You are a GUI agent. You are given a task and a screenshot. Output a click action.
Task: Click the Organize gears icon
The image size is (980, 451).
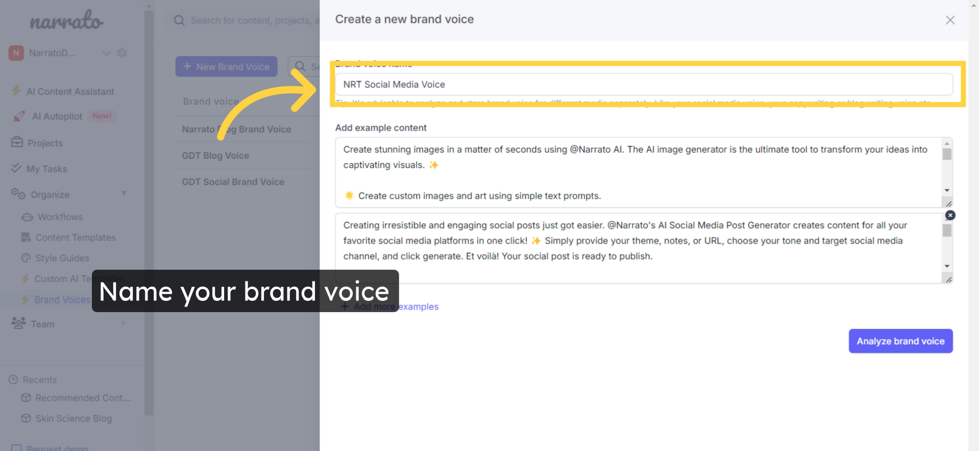(18, 194)
